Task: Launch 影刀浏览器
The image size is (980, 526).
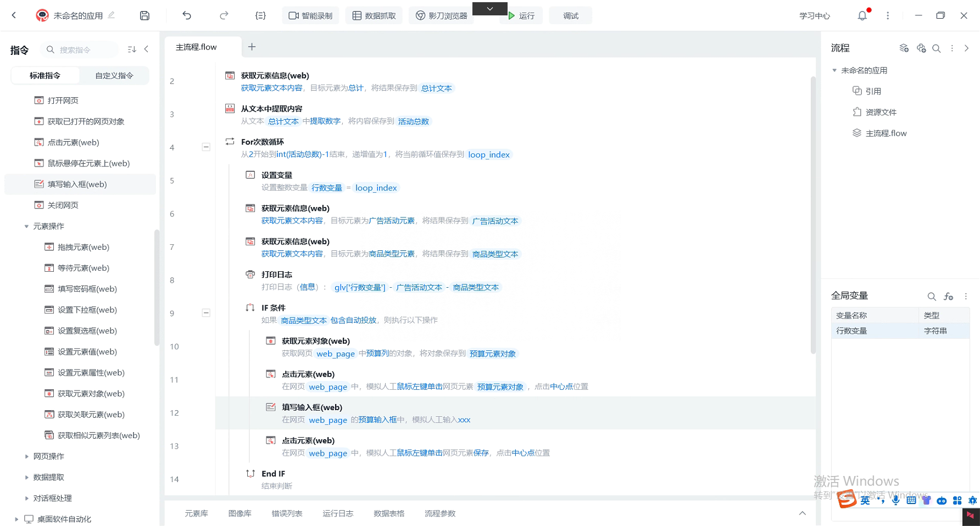Action: pyautogui.click(x=441, y=15)
